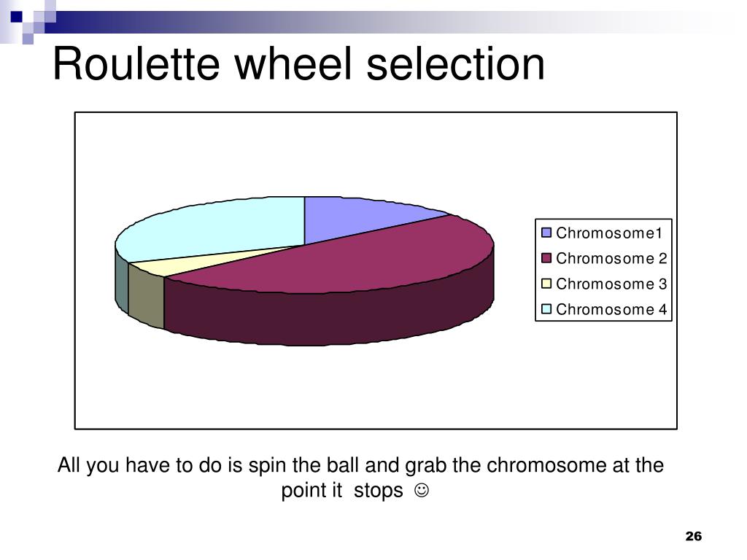This screenshot has height=560, width=747.
Task: Click the Chromosome1 blue legend swatch
Action: click(x=546, y=233)
